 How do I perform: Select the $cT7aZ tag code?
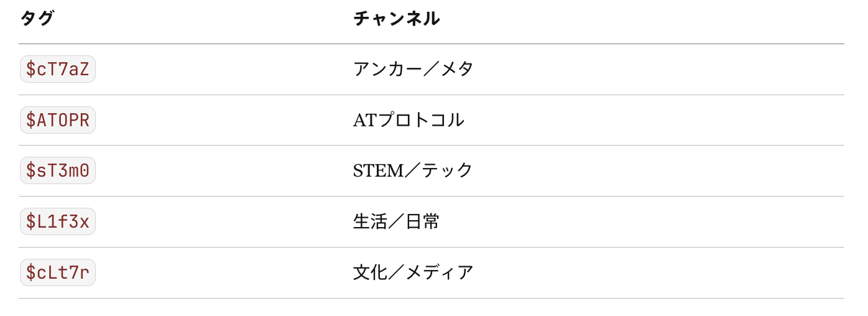point(58,69)
